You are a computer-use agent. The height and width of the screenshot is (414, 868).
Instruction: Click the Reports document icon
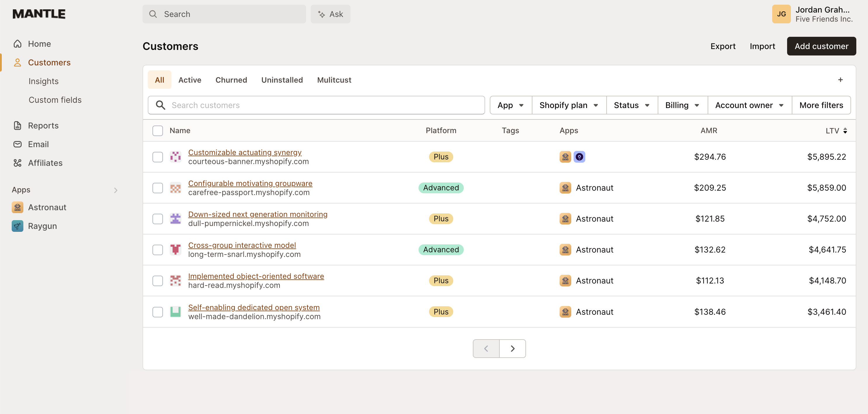tap(18, 126)
